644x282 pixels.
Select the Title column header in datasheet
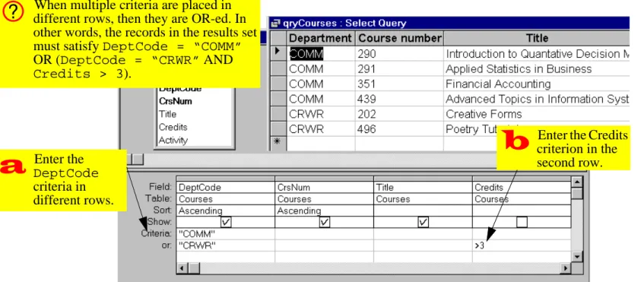536,38
